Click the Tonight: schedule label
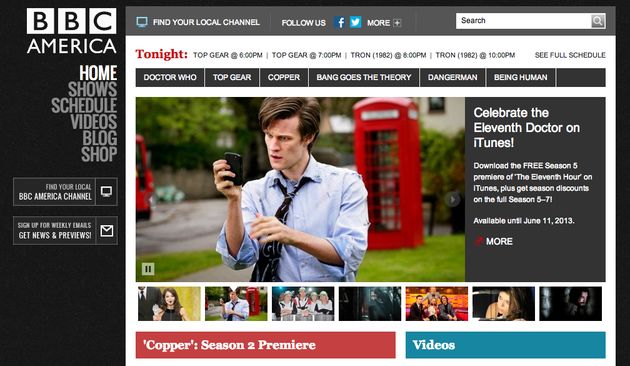 click(162, 54)
